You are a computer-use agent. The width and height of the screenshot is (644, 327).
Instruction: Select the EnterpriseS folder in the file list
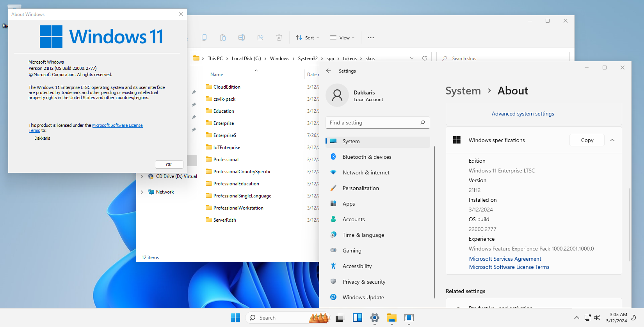(225, 135)
